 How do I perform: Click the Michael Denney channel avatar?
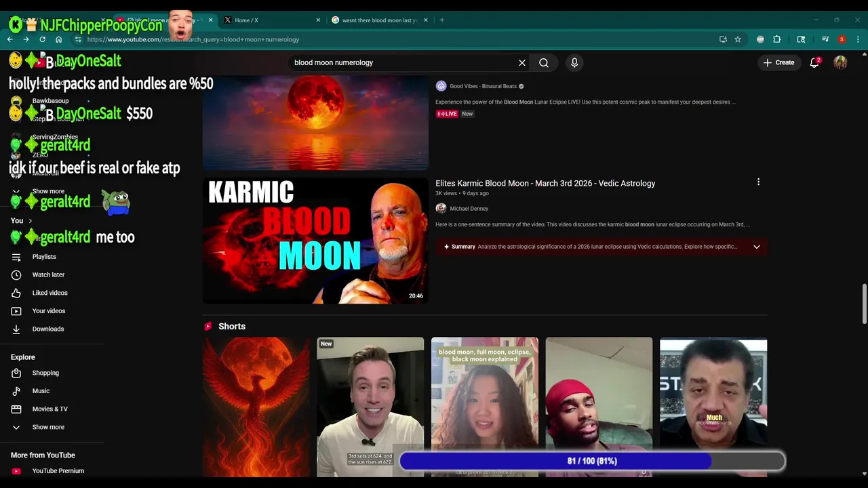pyautogui.click(x=441, y=209)
